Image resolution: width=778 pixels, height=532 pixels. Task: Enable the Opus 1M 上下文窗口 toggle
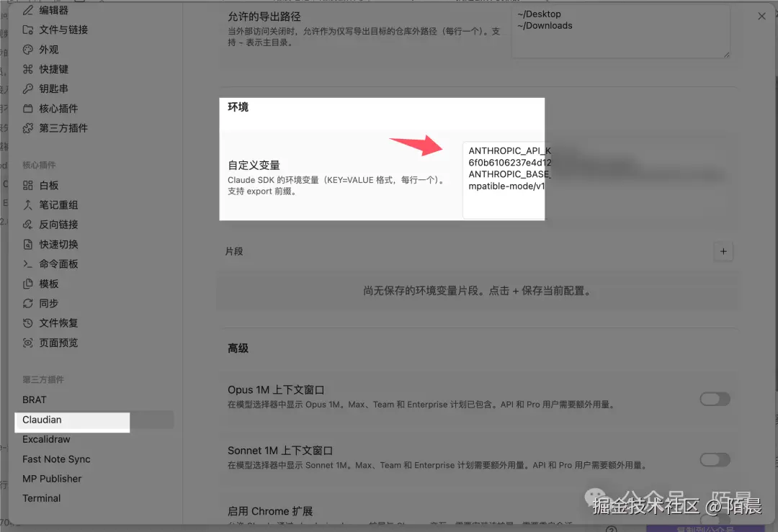pyautogui.click(x=715, y=399)
